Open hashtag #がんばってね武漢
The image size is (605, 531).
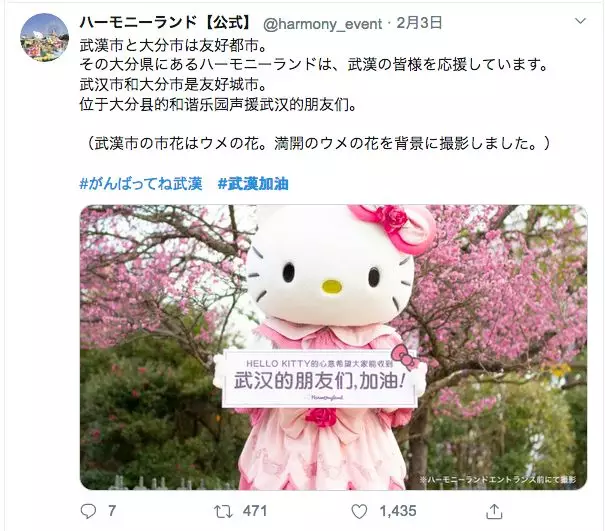pos(141,184)
